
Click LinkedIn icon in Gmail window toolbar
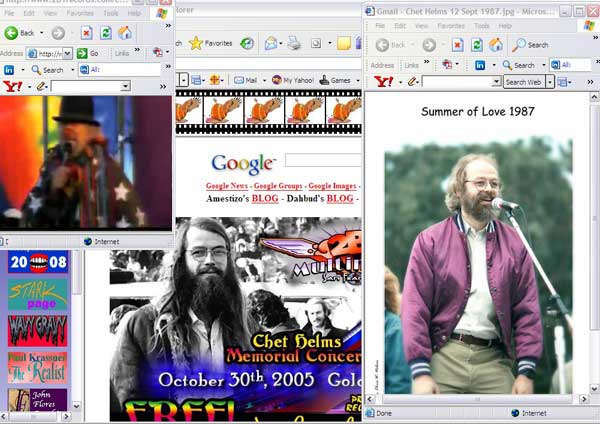coord(480,65)
